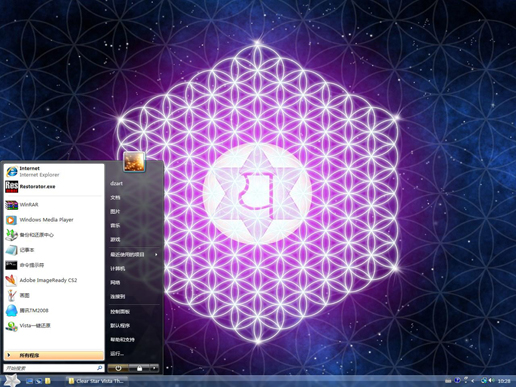Viewport: 516px width, 387px height.
Task: Launch the 命令提示符 command prompt
Action: click(x=54, y=265)
